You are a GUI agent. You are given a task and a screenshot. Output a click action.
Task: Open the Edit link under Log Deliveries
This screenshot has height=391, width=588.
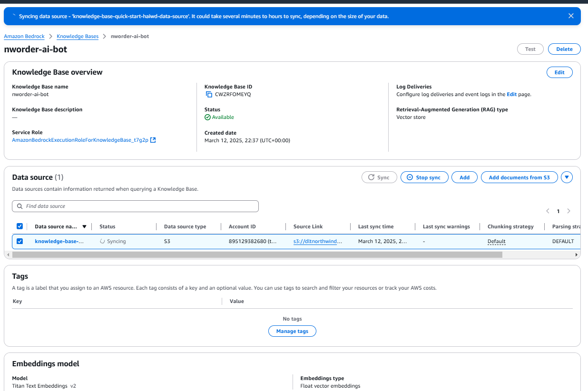[x=511, y=94]
